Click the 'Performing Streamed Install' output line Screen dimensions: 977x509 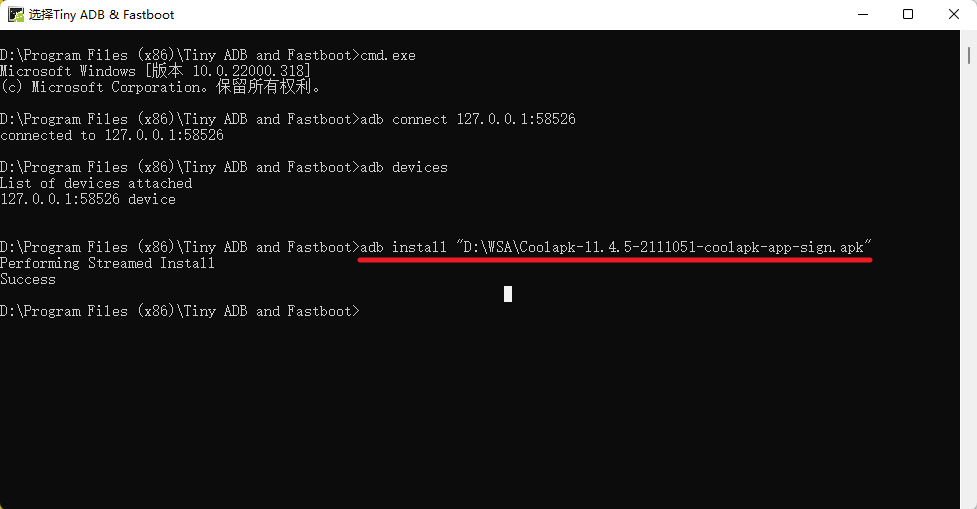(x=107, y=264)
